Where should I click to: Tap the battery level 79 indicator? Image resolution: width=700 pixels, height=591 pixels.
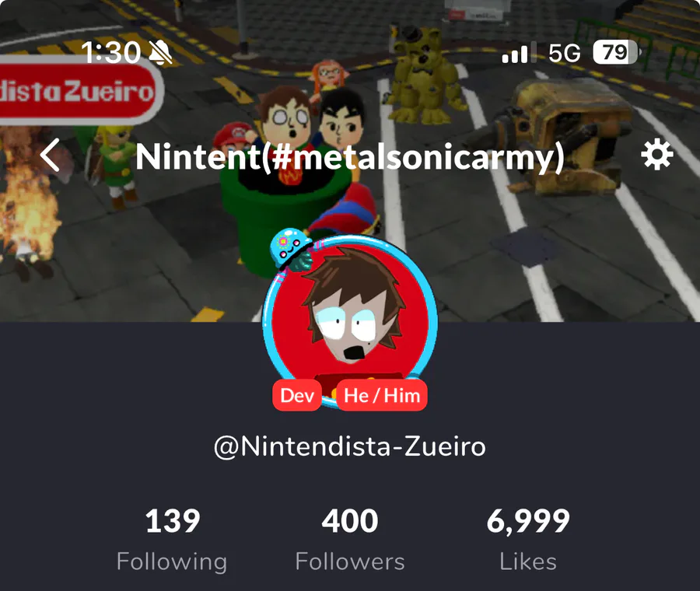coord(617,52)
